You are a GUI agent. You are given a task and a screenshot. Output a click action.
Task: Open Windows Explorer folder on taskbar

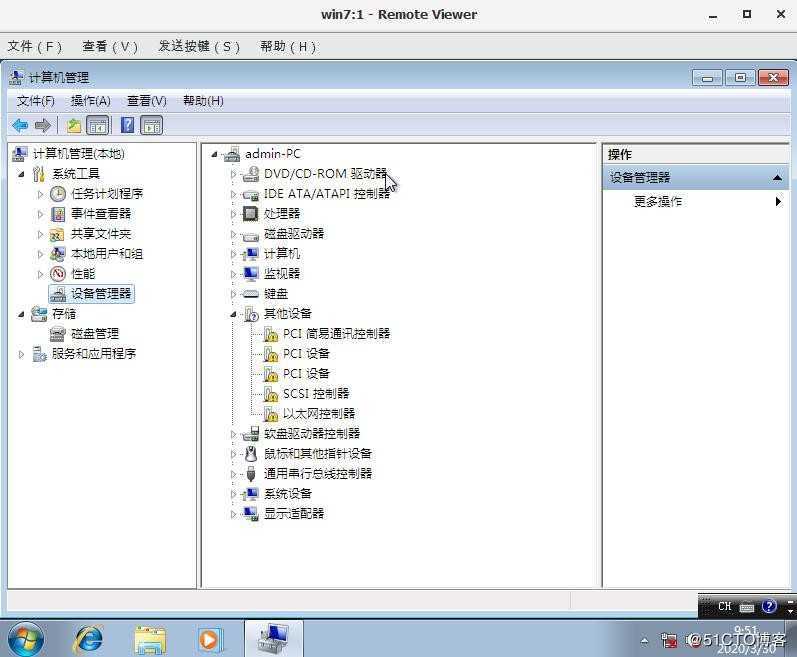click(150, 639)
